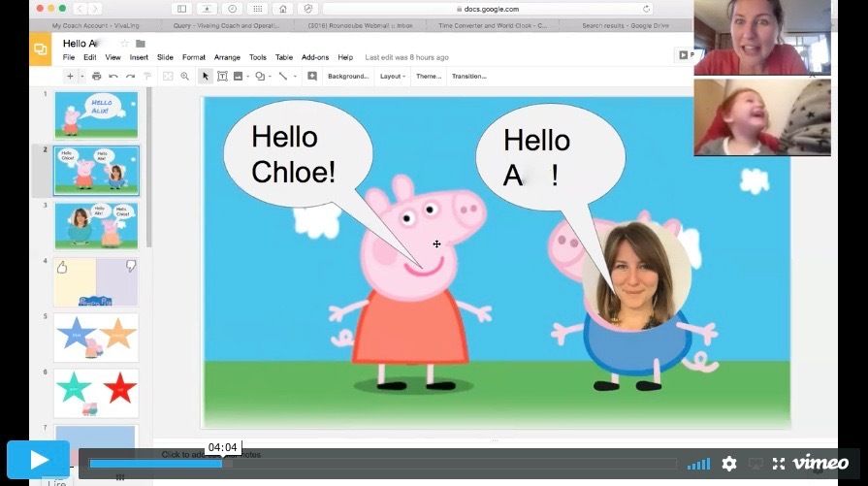
Task: Expand the Line tool dropdown arrow
Action: [295, 77]
